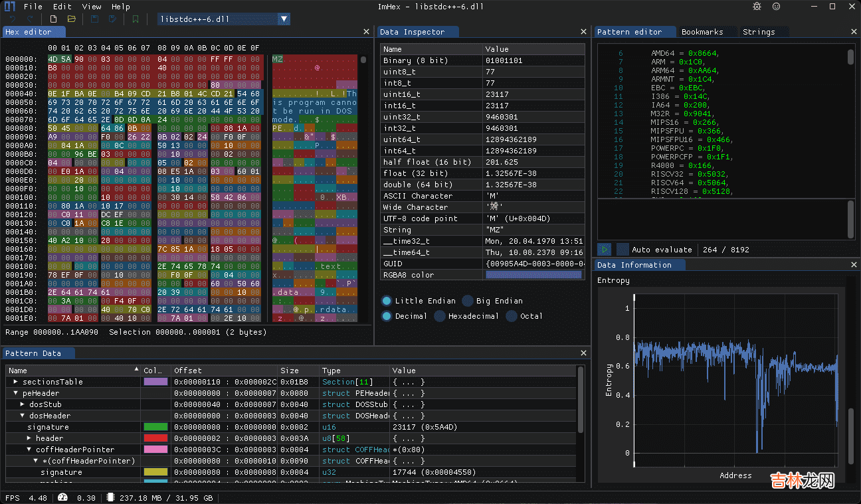Open the View menu
Image resolution: width=861 pixels, height=504 pixels.
[92, 7]
